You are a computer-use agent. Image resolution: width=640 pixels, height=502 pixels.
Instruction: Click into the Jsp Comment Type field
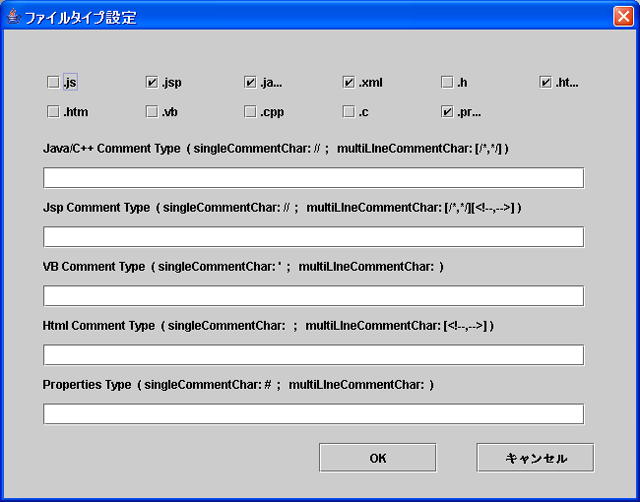[313, 237]
